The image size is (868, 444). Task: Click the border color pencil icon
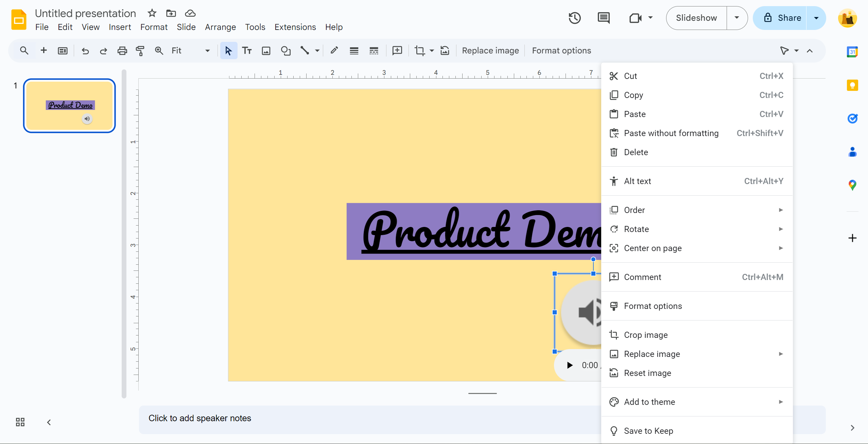click(334, 51)
